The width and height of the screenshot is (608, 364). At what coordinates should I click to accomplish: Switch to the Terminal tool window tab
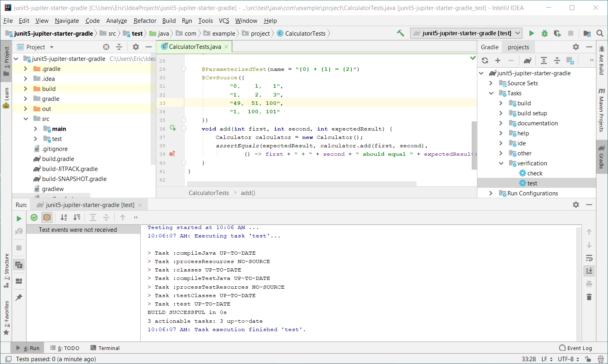pos(105,348)
